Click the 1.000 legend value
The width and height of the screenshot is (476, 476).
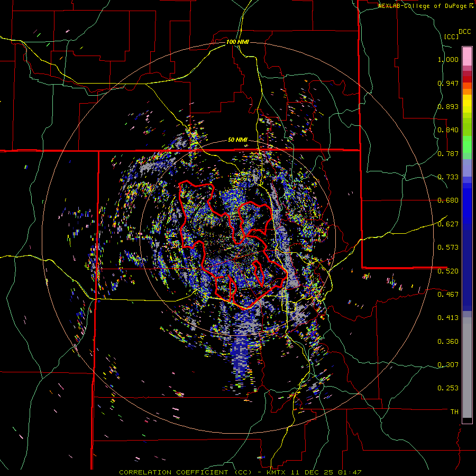448,59
